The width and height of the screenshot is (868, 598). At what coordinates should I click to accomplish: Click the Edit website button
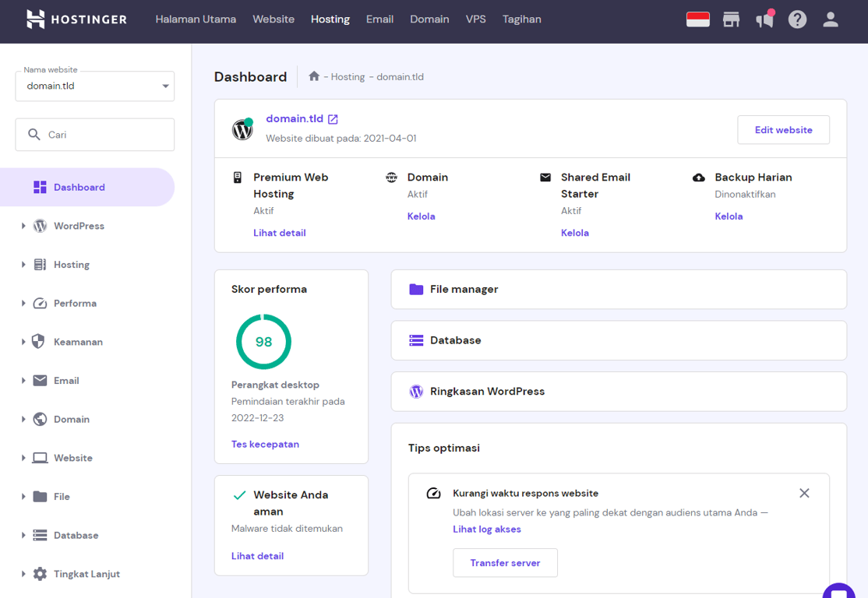783,130
